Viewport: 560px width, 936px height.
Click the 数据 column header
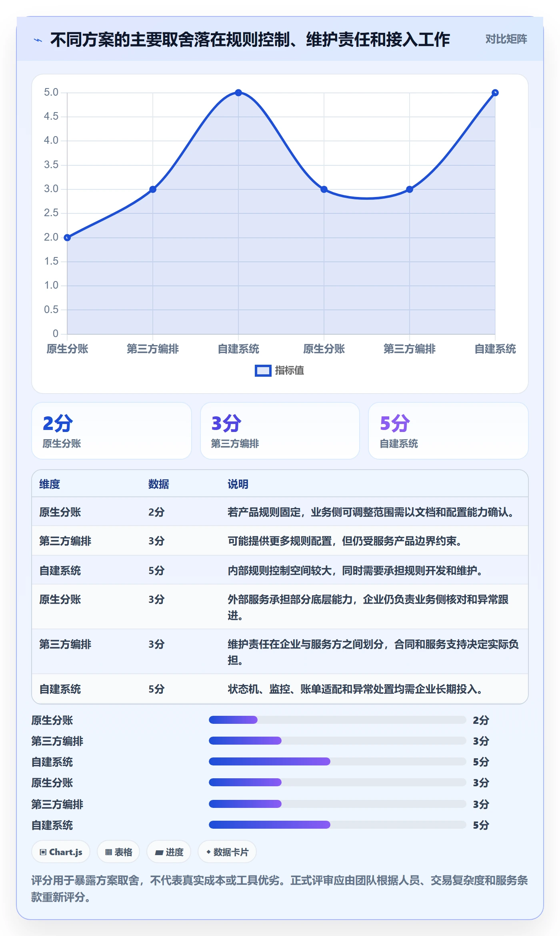pyautogui.click(x=159, y=484)
